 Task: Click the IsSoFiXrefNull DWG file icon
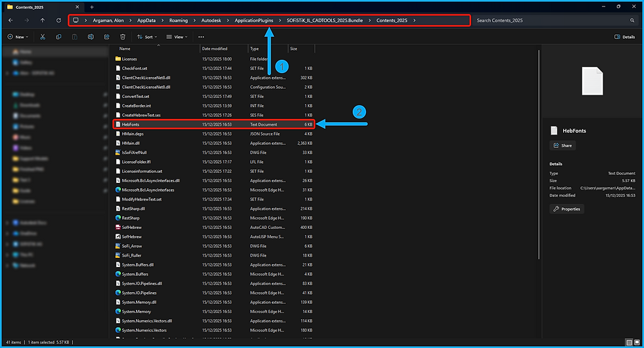(118, 152)
